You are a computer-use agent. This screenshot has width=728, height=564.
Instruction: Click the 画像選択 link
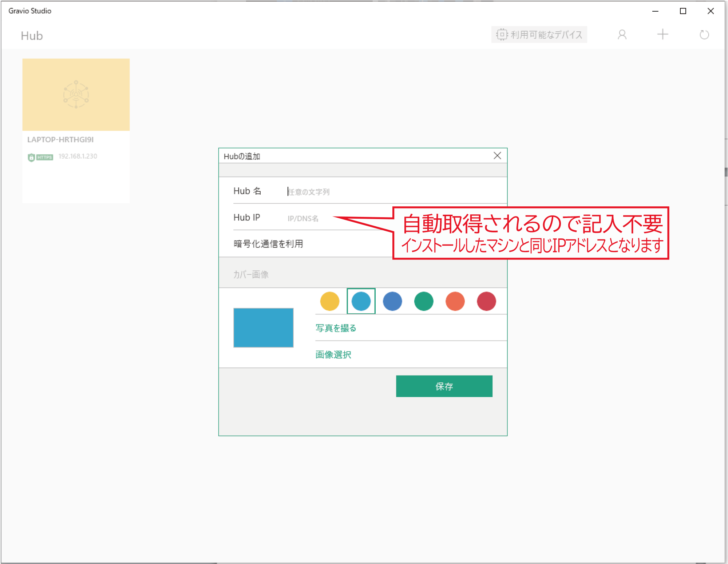coord(333,355)
